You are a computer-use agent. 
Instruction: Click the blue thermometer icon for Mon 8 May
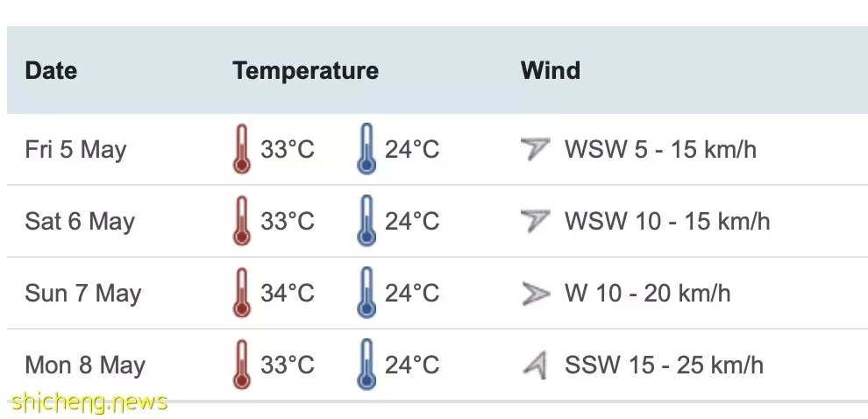[x=366, y=365]
